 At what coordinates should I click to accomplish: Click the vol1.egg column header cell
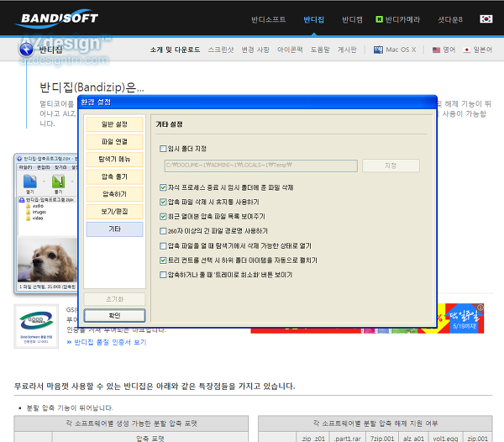pos(445,438)
